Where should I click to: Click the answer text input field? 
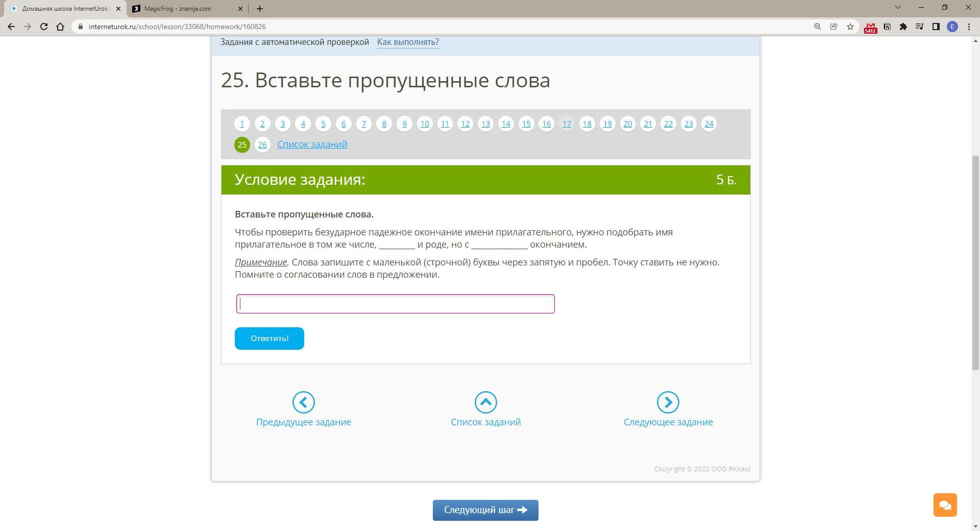(x=395, y=304)
